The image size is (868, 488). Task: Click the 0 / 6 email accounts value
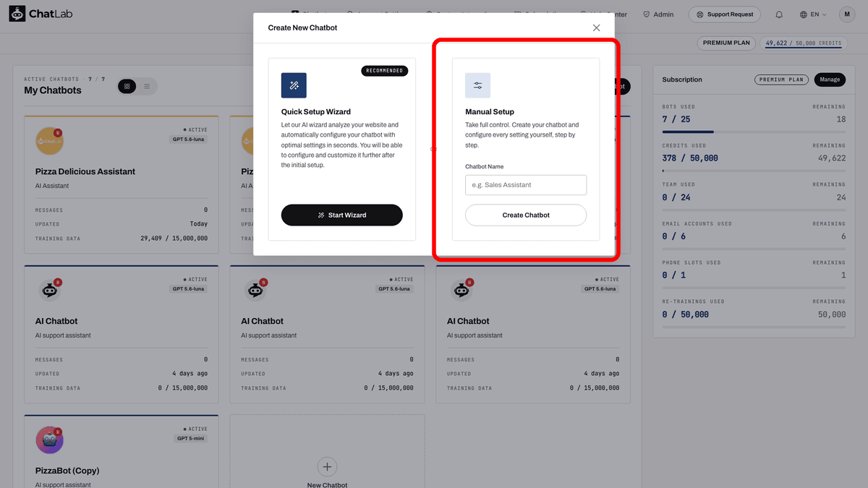coord(674,236)
